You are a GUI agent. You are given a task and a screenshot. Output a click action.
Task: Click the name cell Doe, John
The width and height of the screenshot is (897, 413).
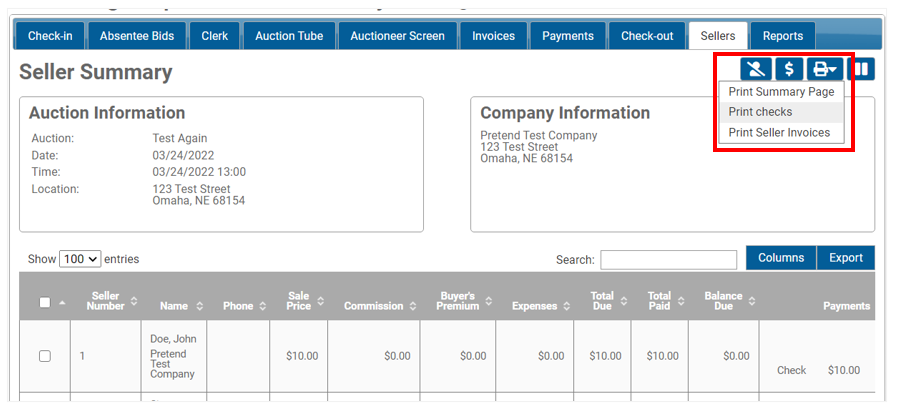point(173,339)
